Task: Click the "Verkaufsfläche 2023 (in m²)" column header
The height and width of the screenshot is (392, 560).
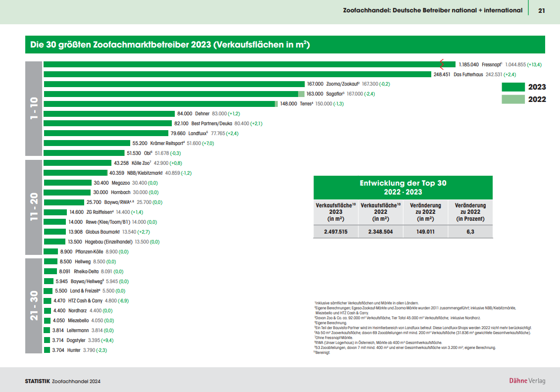Action: [x=336, y=212]
